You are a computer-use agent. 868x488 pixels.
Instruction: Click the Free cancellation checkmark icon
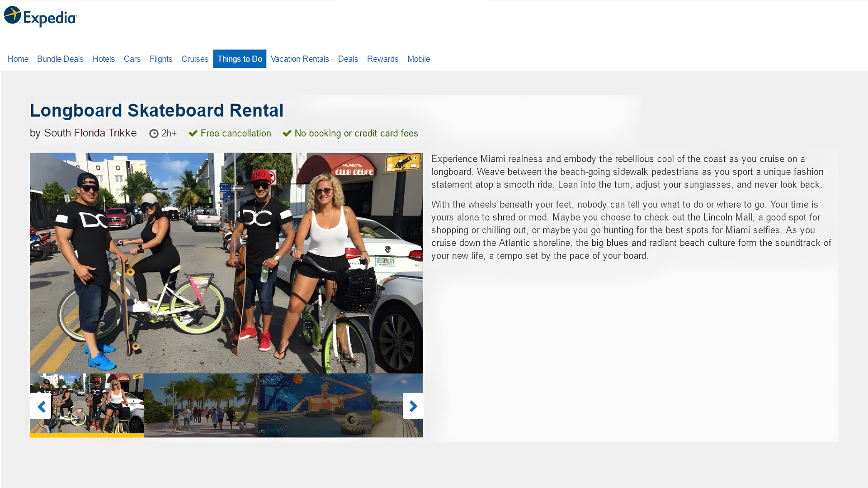pyautogui.click(x=193, y=134)
